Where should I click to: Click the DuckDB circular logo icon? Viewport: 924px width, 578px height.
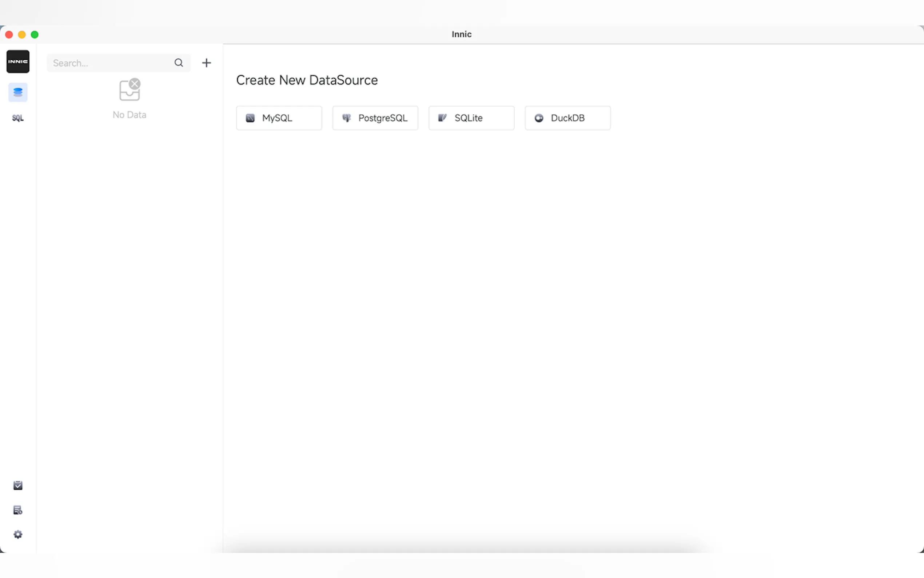pyautogui.click(x=539, y=118)
